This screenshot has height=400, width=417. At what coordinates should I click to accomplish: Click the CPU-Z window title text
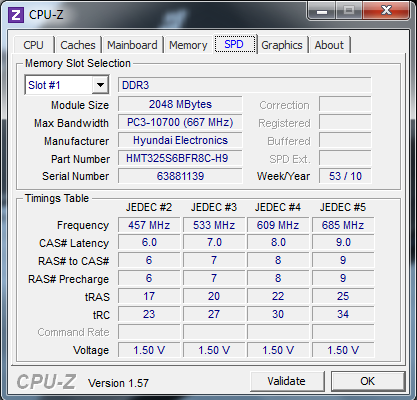pyautogui.click(x=46, y=15)
